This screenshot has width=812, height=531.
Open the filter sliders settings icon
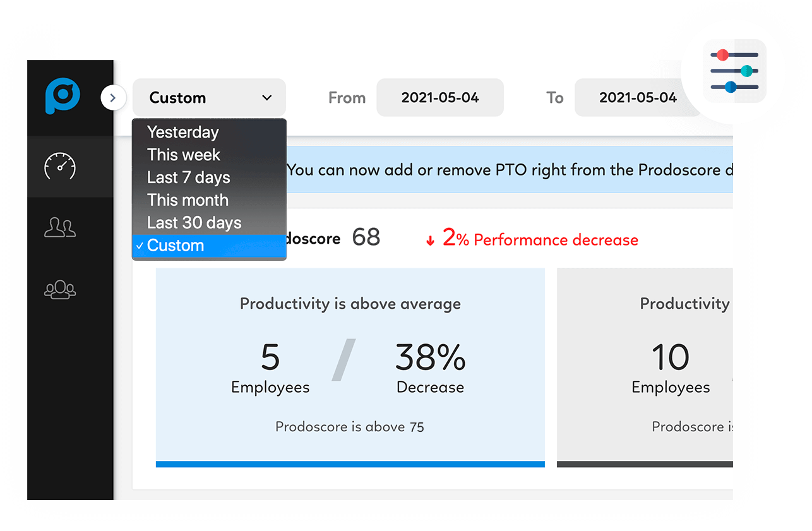point(734,71)
